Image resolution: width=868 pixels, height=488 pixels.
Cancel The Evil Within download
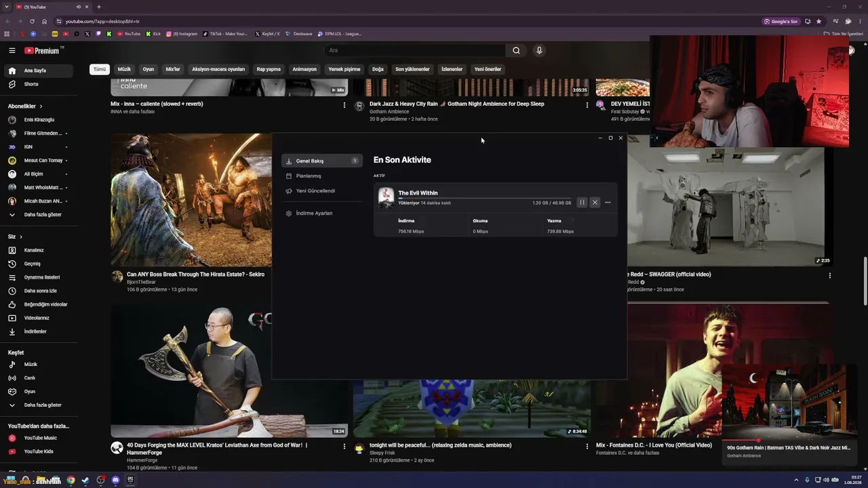click(x=595, y=203)
